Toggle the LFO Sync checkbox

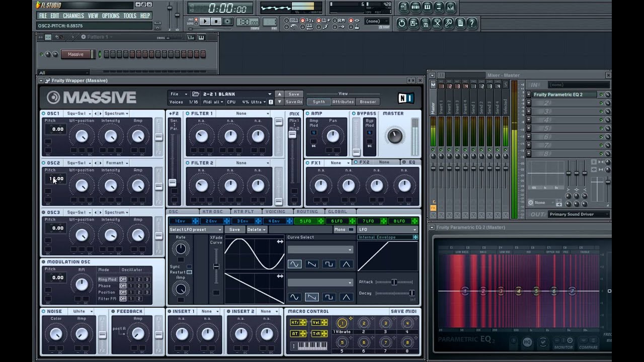click(x=189, y=266)
